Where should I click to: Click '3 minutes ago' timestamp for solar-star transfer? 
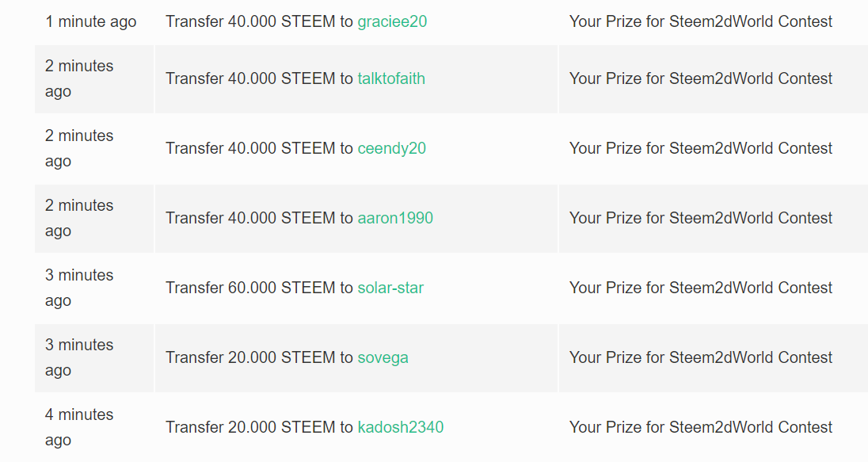[x=79, y=288]
